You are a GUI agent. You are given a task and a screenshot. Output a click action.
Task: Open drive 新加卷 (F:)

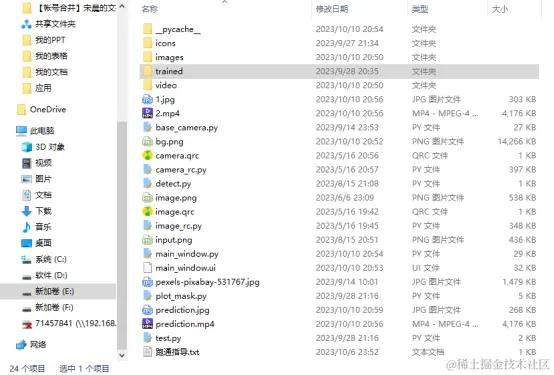(x=54, y=307)
